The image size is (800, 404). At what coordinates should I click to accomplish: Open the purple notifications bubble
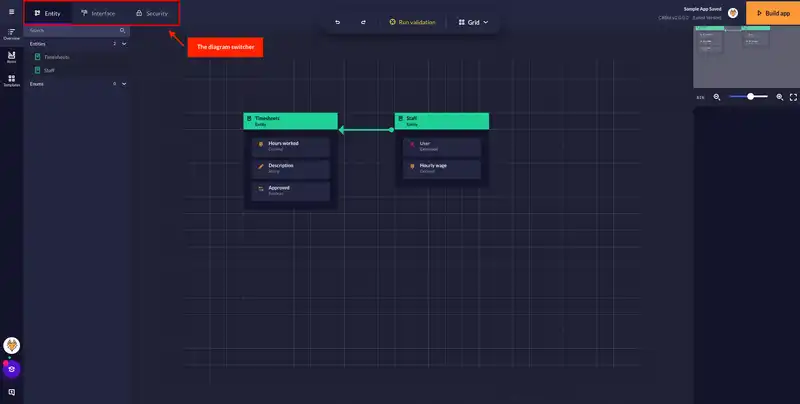pyautogui.click(x=13, y=368)
